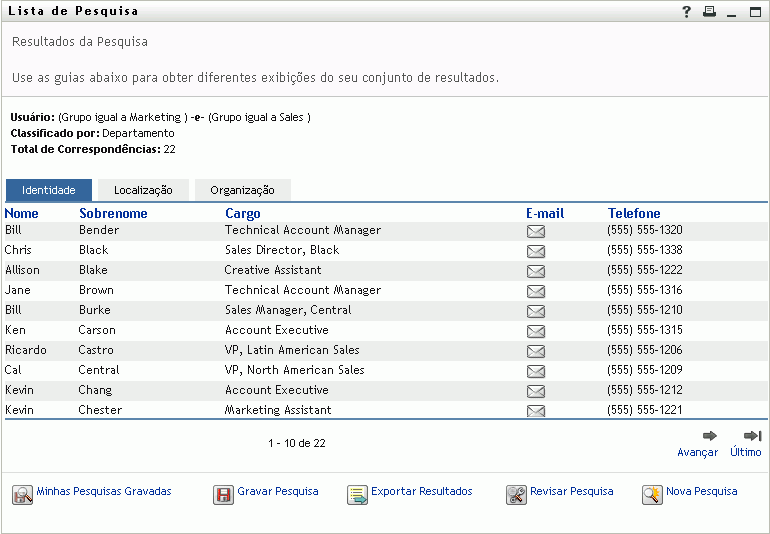Viewport: 770px width, 534px height.
Task: Click the Avançar next-page arrow icon
Action: point(710,436)
